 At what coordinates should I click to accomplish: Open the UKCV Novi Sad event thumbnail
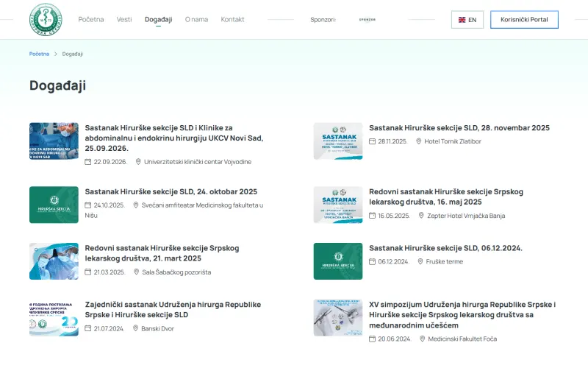[54, 141]
